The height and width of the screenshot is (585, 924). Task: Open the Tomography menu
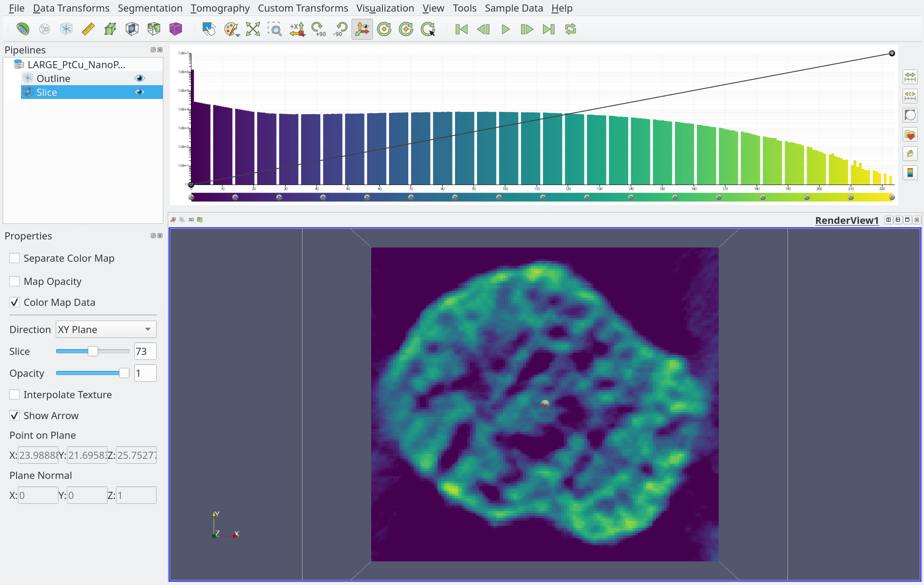[220, 8]
